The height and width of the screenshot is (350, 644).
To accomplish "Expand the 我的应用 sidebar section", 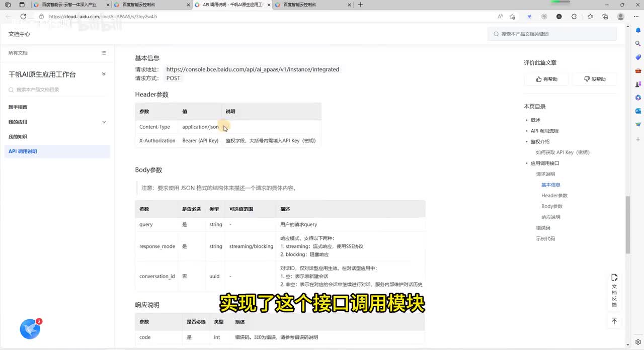I will click(104, 122).
